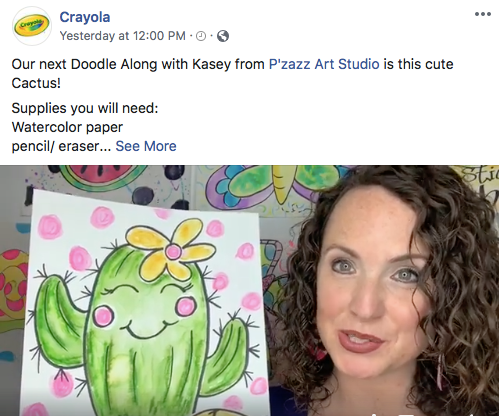Play the Doodle Along cactus video
This screenshot has height=416, width=499.
[249, 290]
